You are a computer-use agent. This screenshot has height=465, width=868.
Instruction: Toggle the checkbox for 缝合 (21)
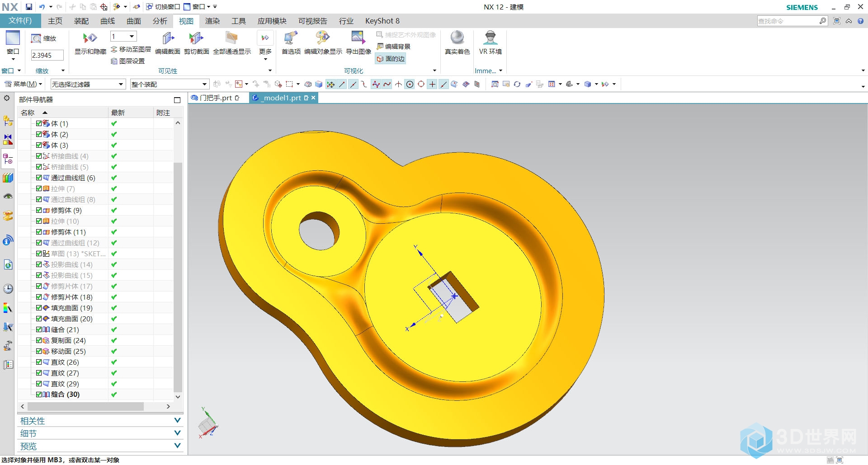(x=39, y=329)
